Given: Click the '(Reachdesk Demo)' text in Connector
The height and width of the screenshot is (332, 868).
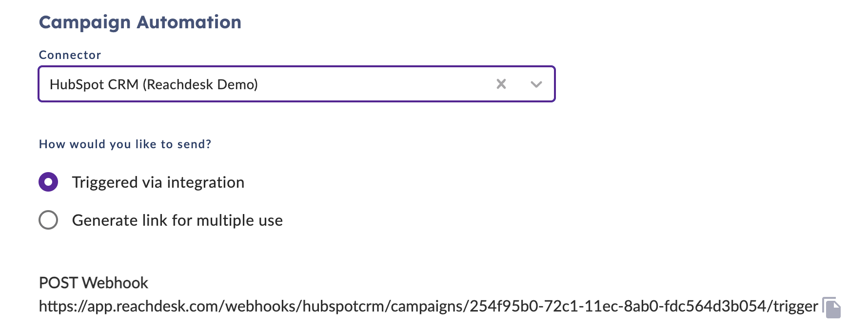Looking at the screenshot, I should tap(200, 84).
